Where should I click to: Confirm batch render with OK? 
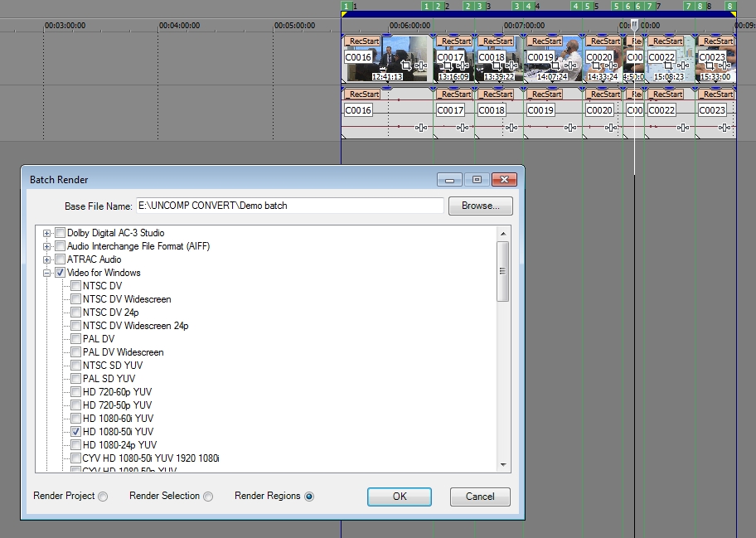400,497
